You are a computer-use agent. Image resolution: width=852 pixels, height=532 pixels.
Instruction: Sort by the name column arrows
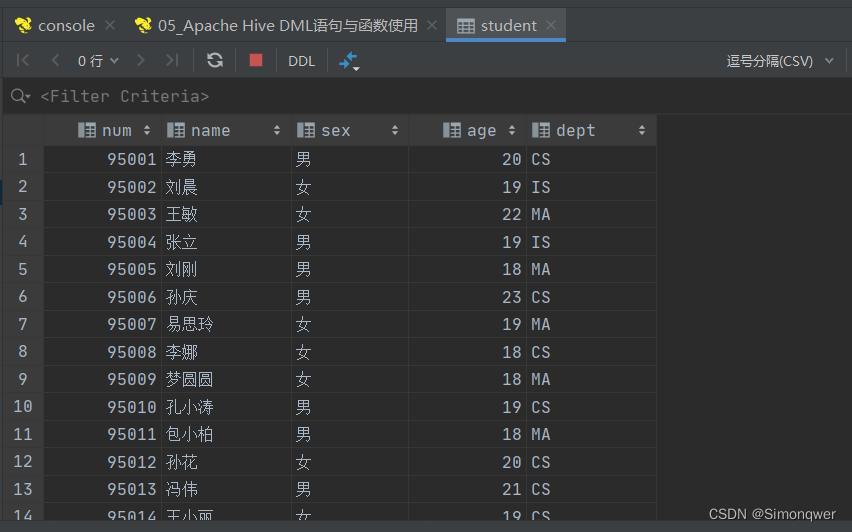[277, 130]
